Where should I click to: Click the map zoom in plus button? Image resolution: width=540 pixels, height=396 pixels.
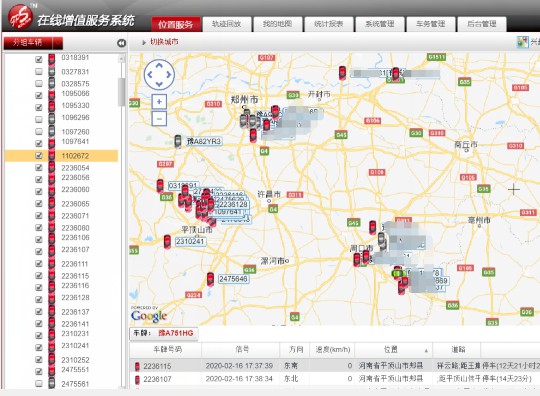(159, 102)
